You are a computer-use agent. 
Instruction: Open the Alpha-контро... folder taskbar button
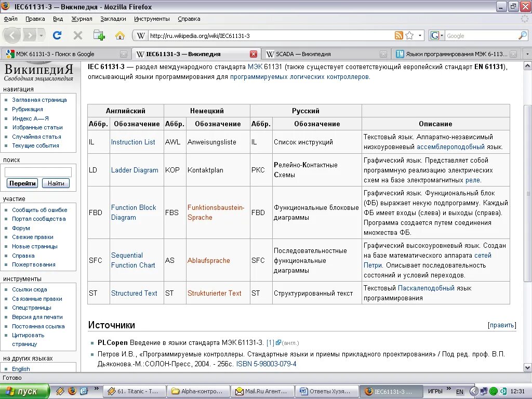coord(198,391)
